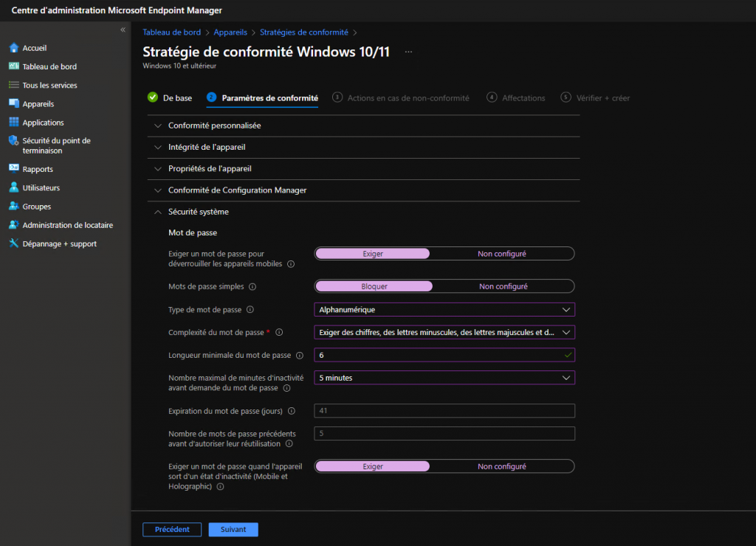Screen dimensions: 756x546
Task: Follow the Appareils breadcrumb link
Action: [x=230, y=32]
